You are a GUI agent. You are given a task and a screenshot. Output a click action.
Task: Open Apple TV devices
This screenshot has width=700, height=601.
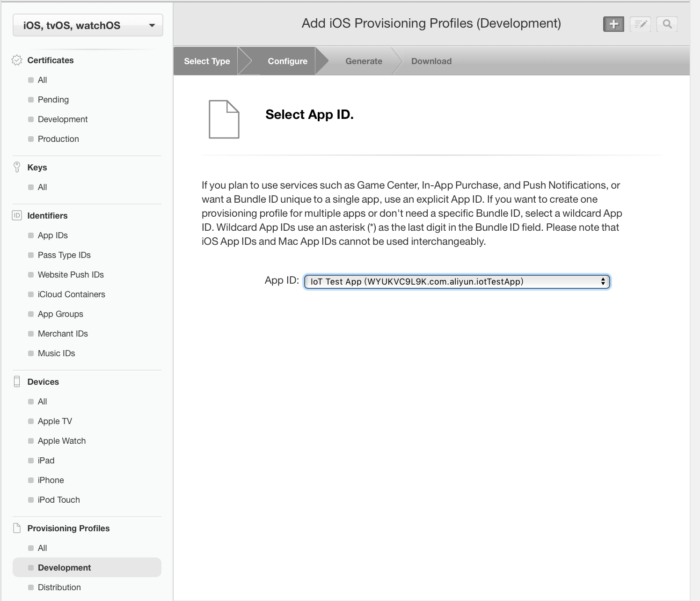tap(55, 421)
